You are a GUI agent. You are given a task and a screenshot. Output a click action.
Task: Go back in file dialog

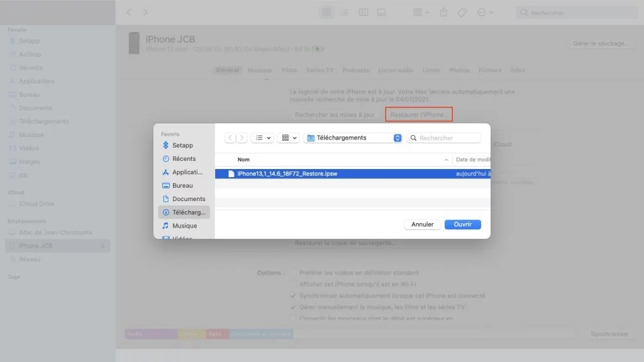pyautogui.click(x=230, y=138)
